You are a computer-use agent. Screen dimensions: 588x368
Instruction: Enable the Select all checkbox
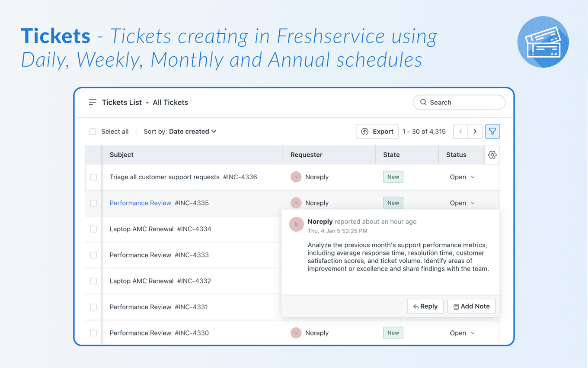pos(93,131)
